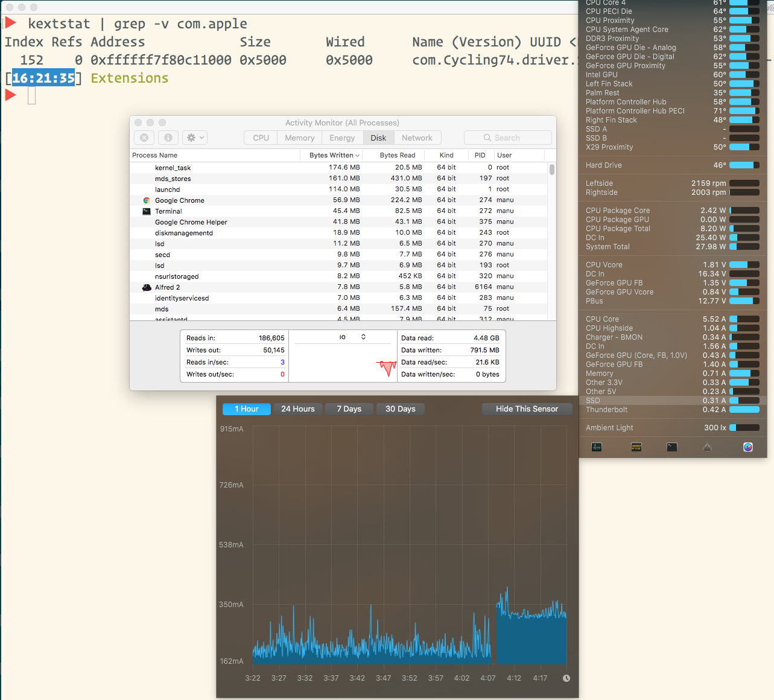
Task: Click the quit process (X) toolbar button
Action: click(x=144, y=138)
